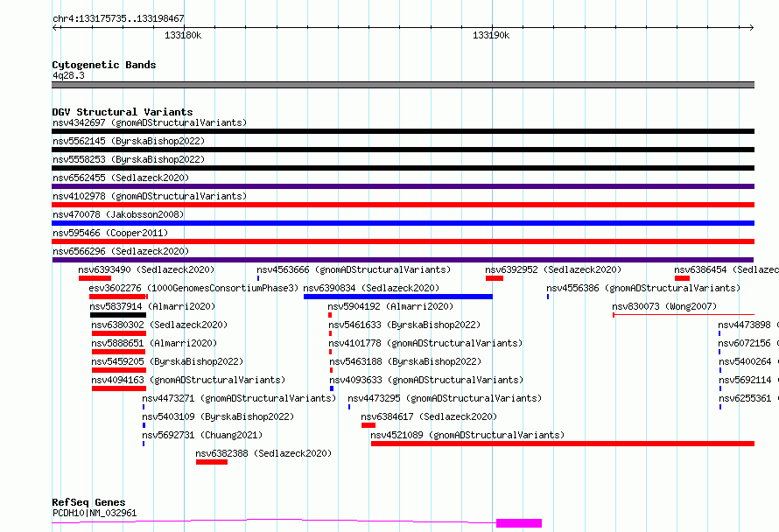
Task: Open the nsv5558253 ByrskaBishop2022 variant label
Action: point(129,159)
